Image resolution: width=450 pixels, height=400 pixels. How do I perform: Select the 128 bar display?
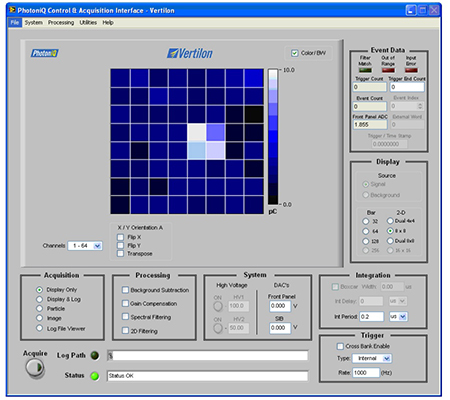366,241
